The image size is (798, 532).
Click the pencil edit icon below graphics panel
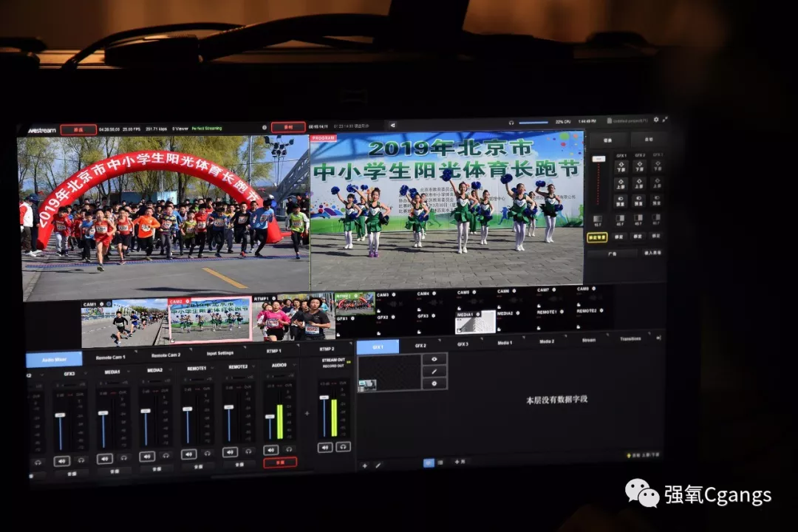click(x=378, y=465)
